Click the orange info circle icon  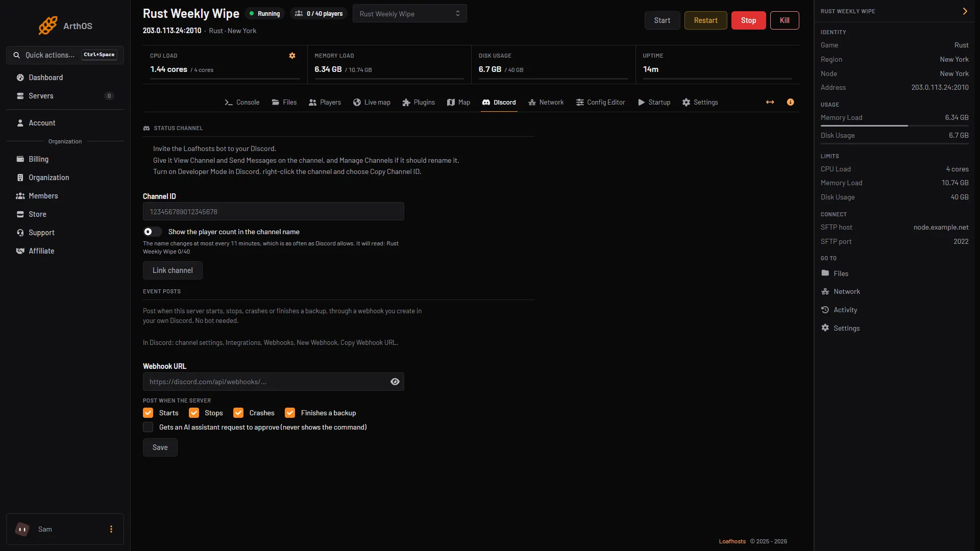pyautogui.click(x=790, y=102)
